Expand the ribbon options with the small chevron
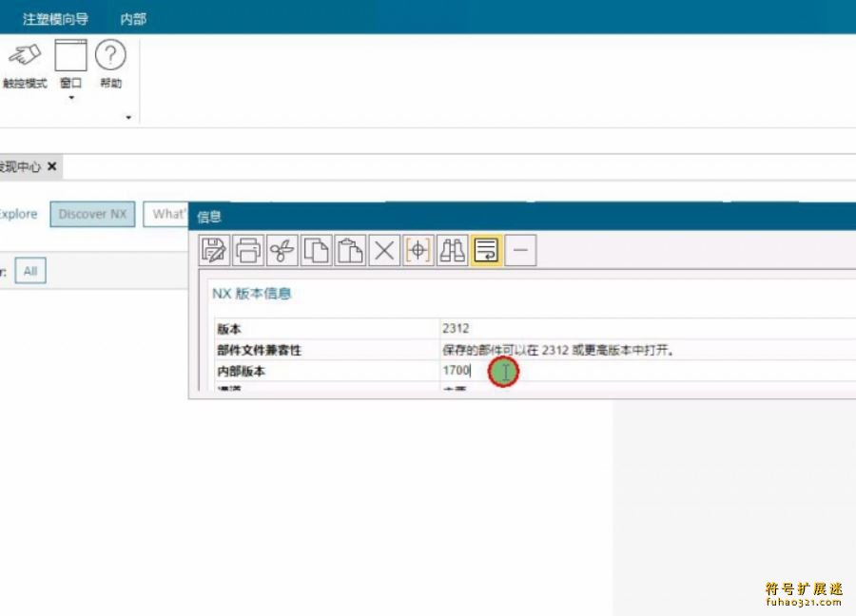This screenshot has width=856, height=616. (127, 117)
